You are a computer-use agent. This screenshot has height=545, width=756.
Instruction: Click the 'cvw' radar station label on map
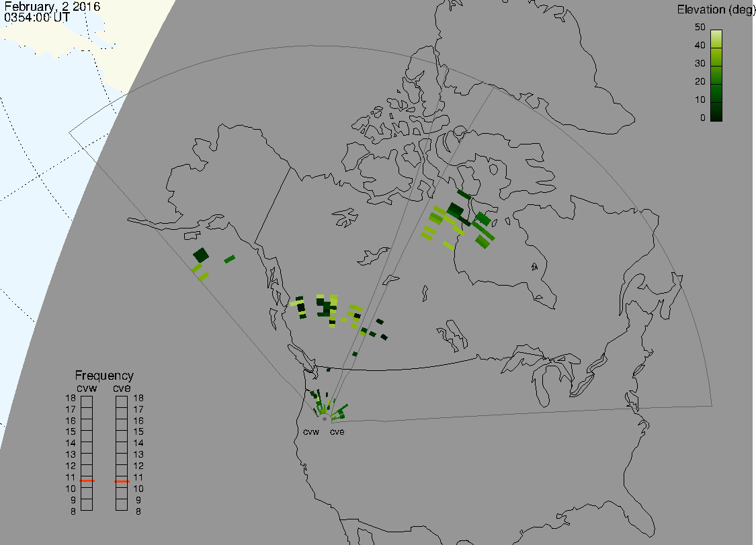tap(311, 432)
